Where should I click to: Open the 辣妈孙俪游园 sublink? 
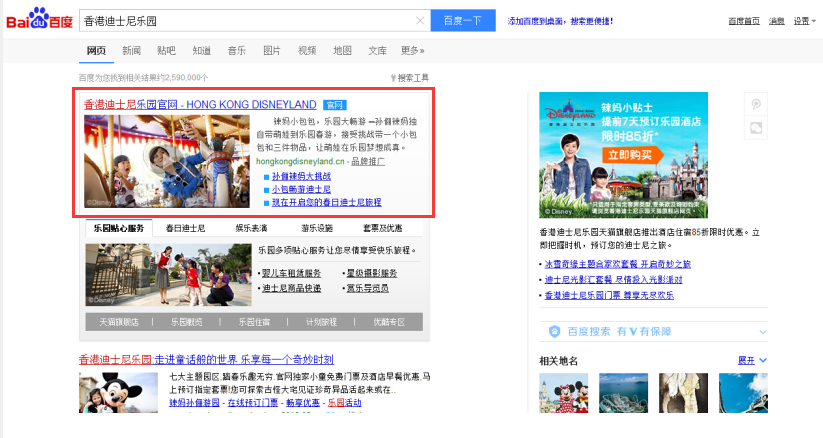tap(194, 403)
